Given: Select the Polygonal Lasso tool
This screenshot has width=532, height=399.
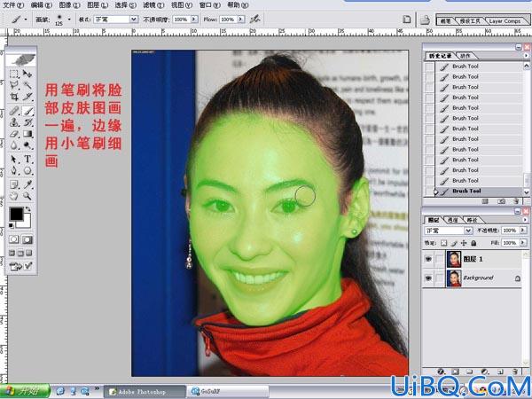Looking at the screenshot, I should coord(14,85).
